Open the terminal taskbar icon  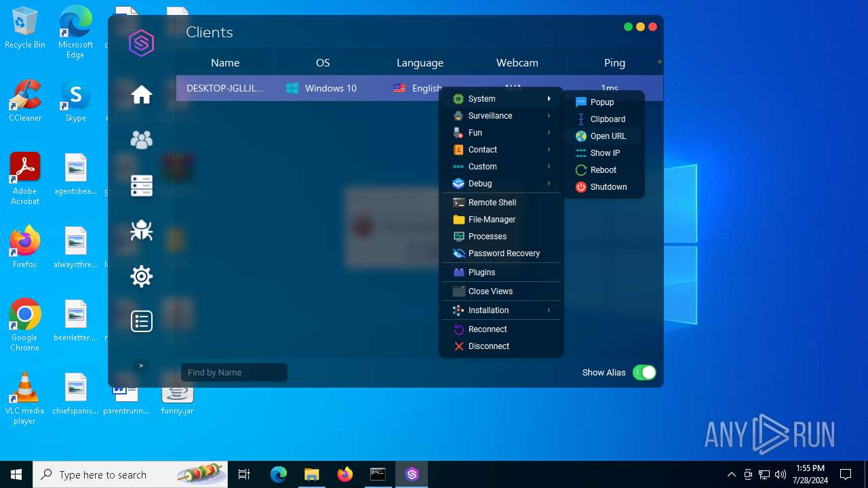coord(378,474)
